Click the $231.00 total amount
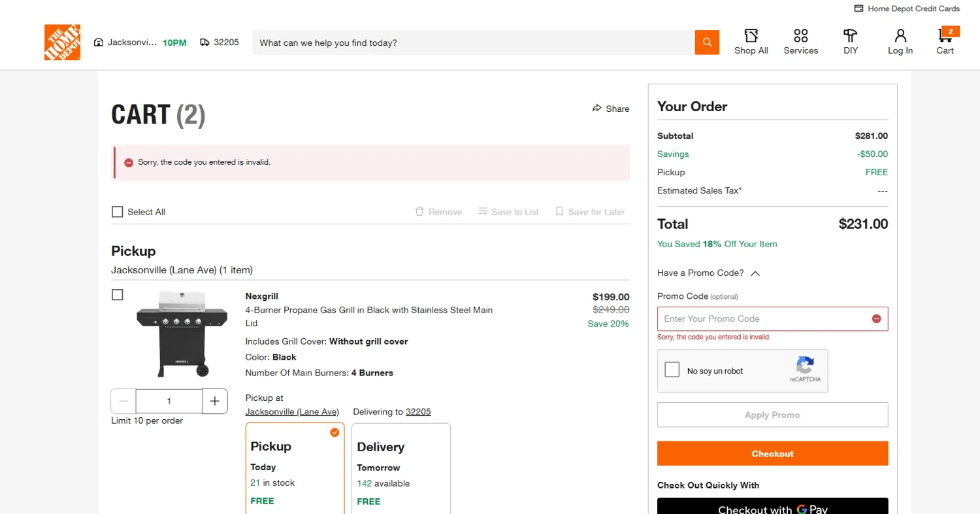980x514 pixels. tap(863, 224)
